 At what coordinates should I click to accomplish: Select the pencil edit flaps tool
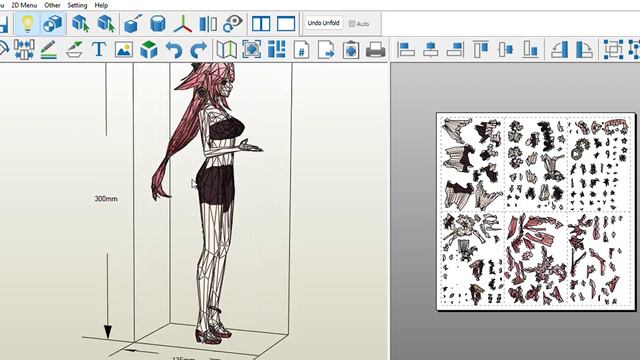(x=49, y=50)
